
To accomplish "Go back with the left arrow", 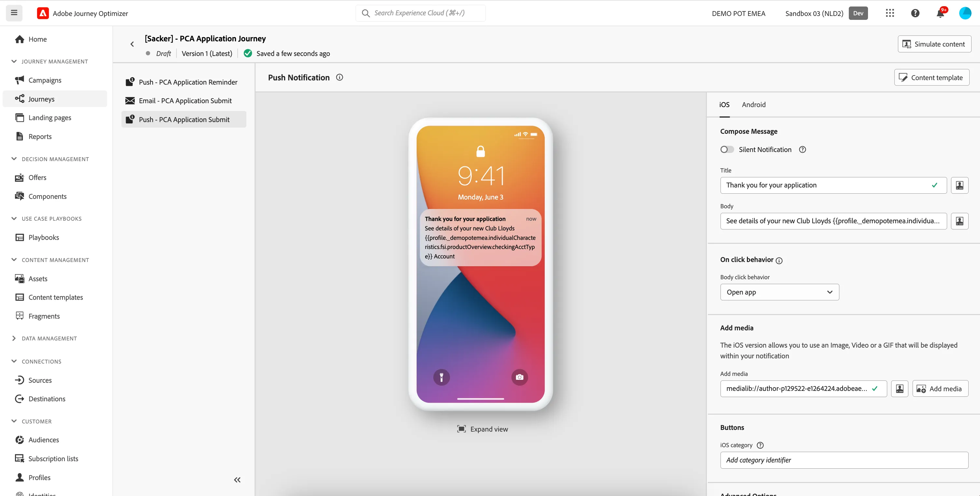I will [133, 44].
